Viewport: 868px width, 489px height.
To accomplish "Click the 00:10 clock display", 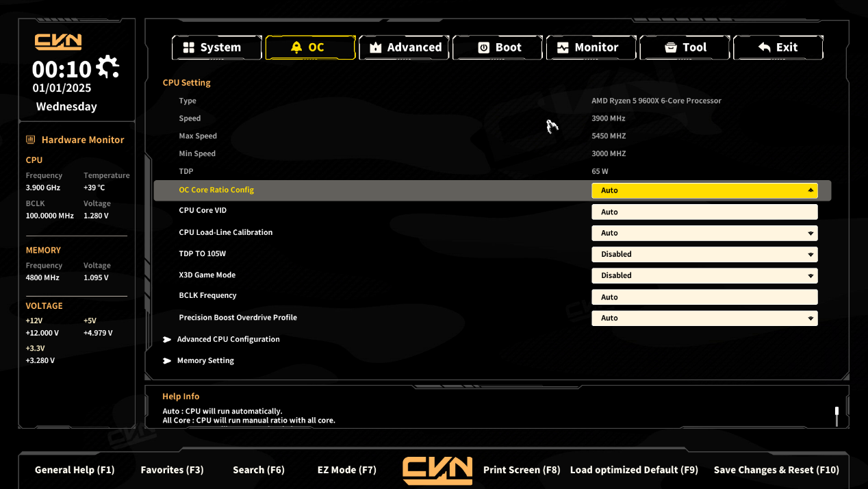I will (62, 69).
